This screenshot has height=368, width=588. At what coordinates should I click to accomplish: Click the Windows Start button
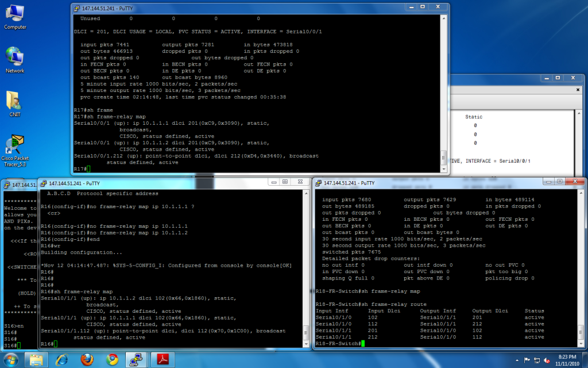(11, 359)
